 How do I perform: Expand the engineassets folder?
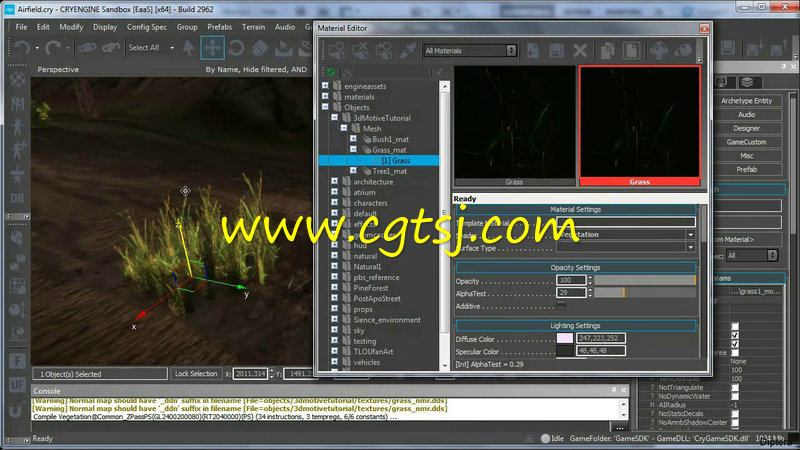click(x=326, y=86)
